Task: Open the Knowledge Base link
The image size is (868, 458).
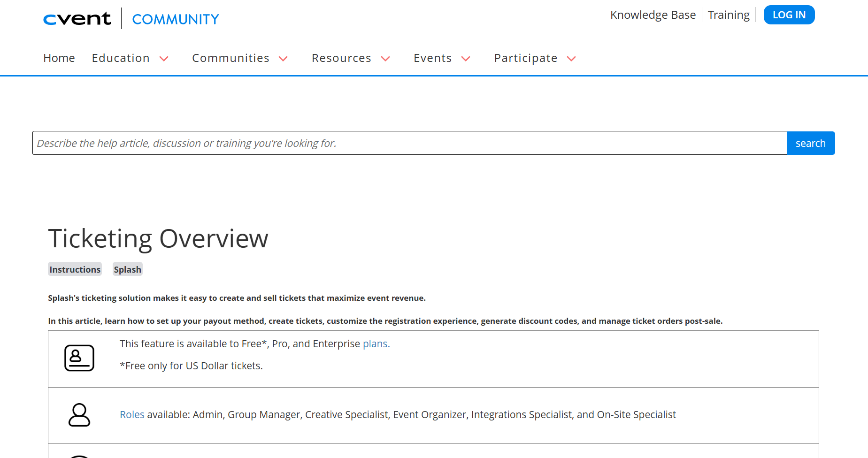Action: (653, 15)
